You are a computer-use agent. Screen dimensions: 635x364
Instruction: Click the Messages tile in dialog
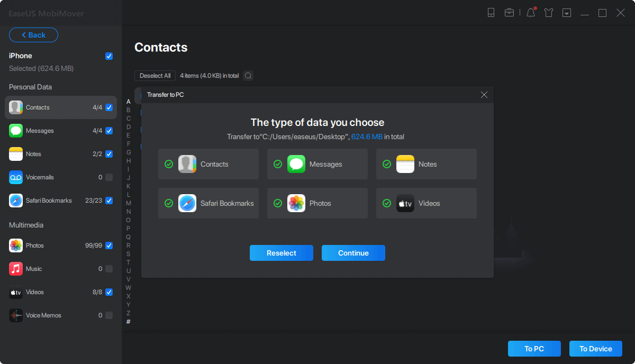[317, 164]
